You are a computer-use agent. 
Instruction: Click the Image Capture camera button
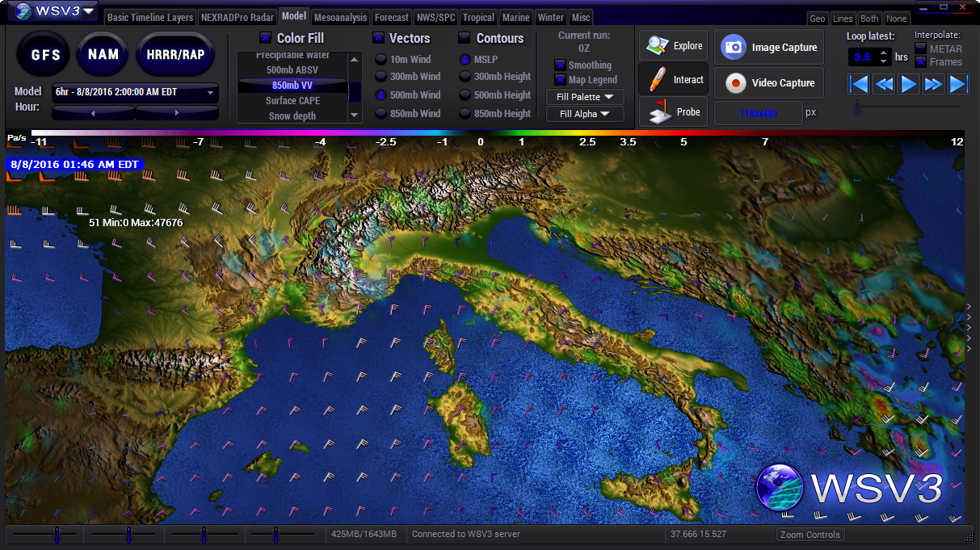pyautogui.click(x=768, y=47)
